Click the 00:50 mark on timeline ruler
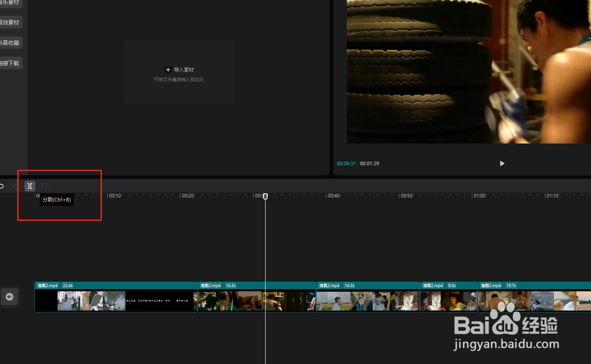The height and width of the screenshot is (364, 591). point(407,196)
